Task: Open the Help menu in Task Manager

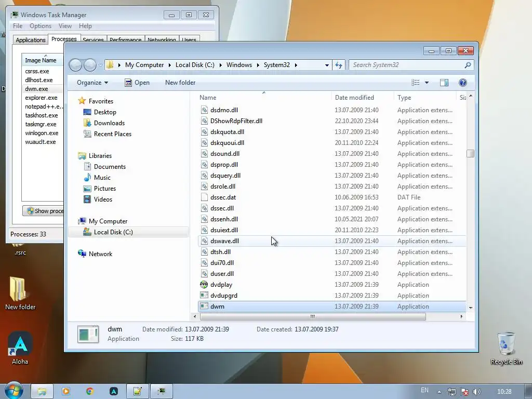Action: pos(85,26)
